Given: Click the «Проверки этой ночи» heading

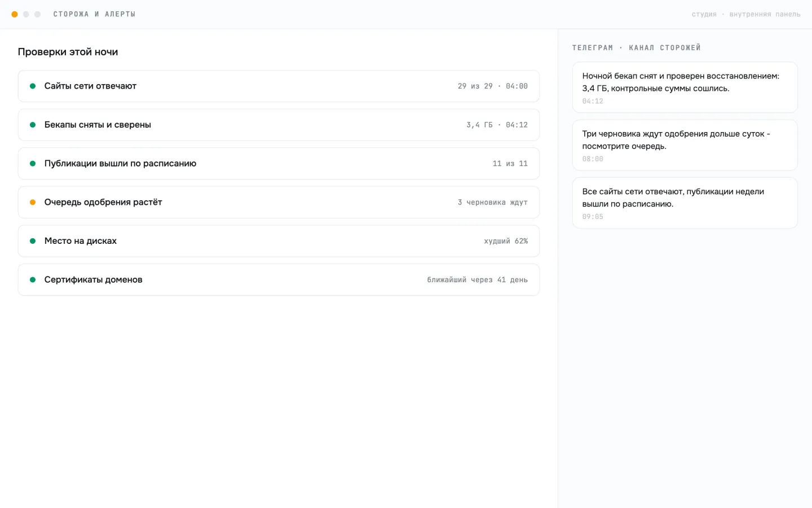Looking at the screenshot, I should (68, 52).
